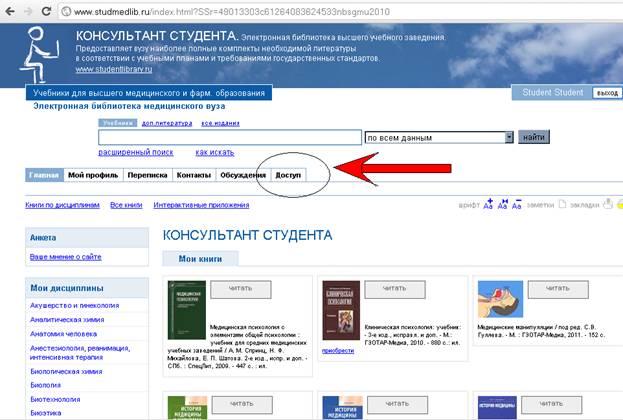This screenshot has width=623, height=420.
Task: Click the Медицинские манипуляции resuscitation thumbnail
Action: coord(500,299)
